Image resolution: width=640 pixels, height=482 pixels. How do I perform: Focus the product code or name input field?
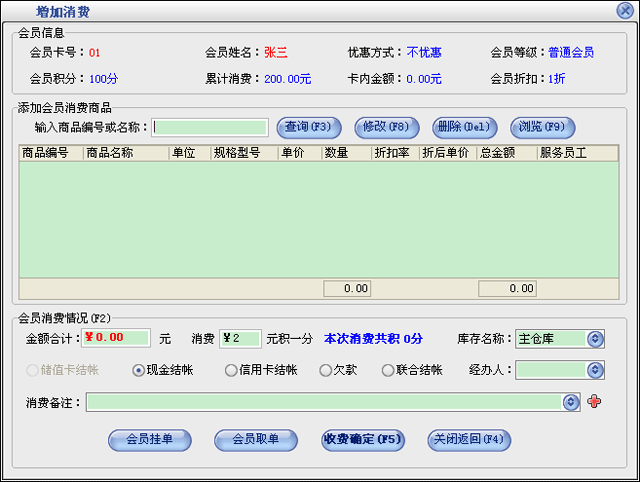210,127
